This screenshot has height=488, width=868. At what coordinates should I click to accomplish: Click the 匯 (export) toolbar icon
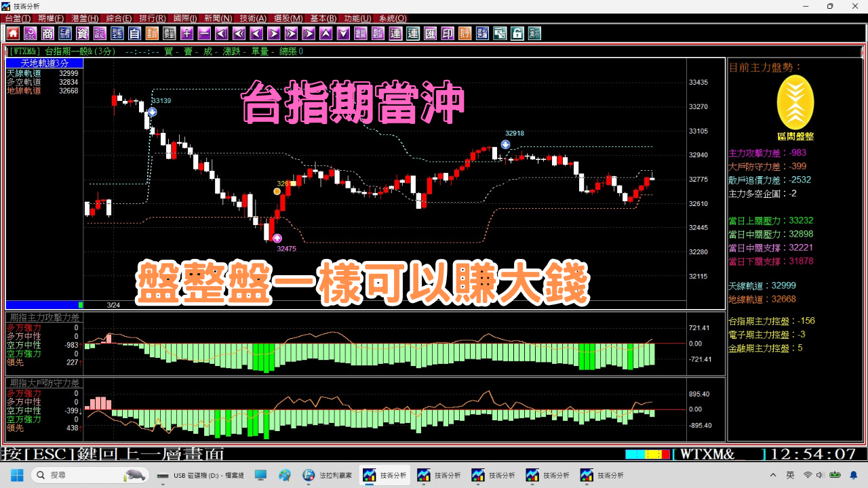[x=429, y=33]
